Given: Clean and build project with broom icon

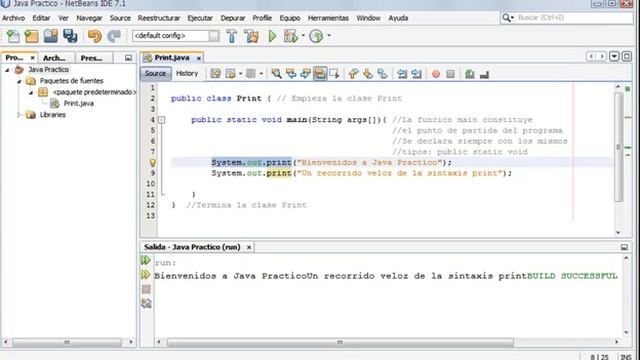Looking at the screenshot, I should 252,36.
